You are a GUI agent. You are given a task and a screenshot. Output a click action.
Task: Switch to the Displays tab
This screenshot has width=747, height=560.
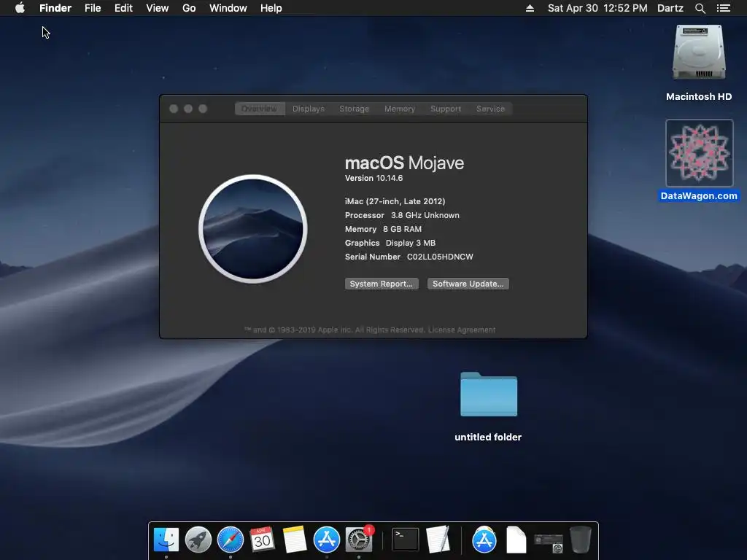[309, 109]
